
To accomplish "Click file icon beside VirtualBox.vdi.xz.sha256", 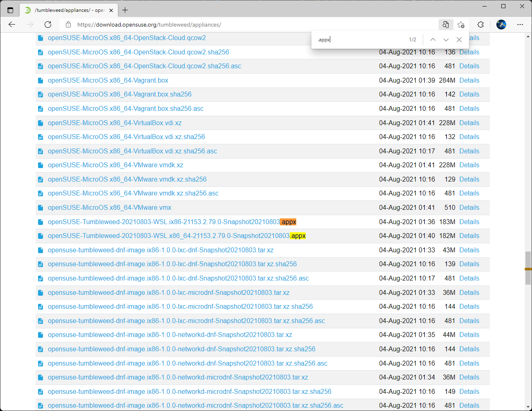I will point(41,137).
